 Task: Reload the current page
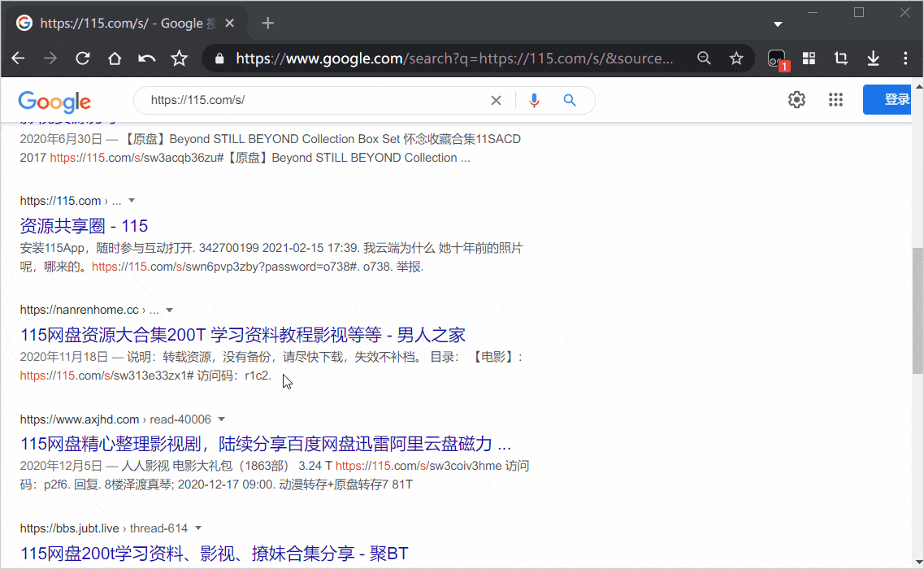pos(82,59)
